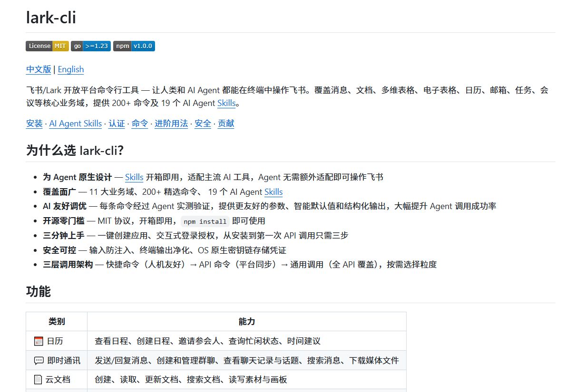Click the 云文档 table cell
Image resolution: width=574 pixels, height=392 pixels.
57,380
